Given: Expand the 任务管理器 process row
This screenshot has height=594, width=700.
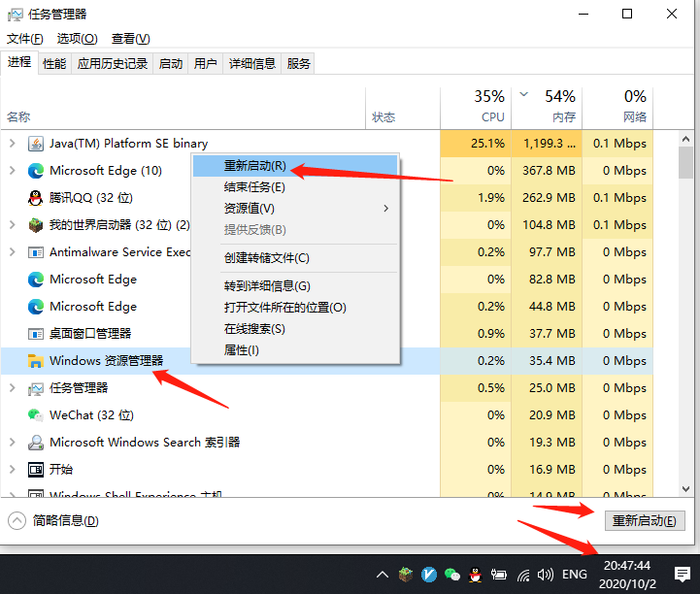Looking at the screenshot, I should [13, 388].
